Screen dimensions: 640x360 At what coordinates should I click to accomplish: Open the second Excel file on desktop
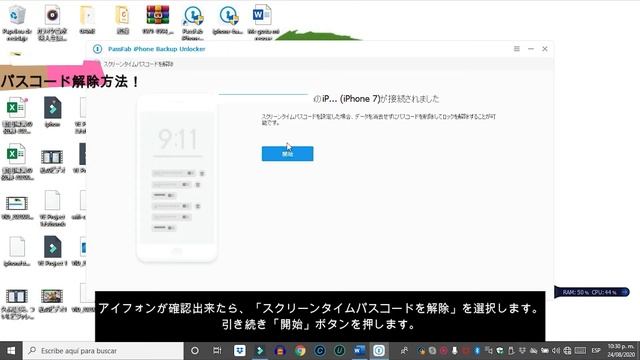coord(17,162)
